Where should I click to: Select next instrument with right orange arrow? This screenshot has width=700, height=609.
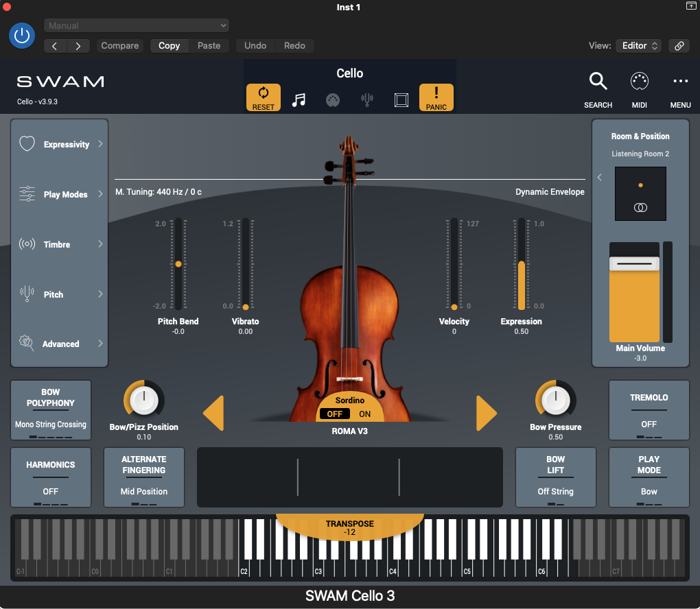pyautogui.click(x=487, y=413)
